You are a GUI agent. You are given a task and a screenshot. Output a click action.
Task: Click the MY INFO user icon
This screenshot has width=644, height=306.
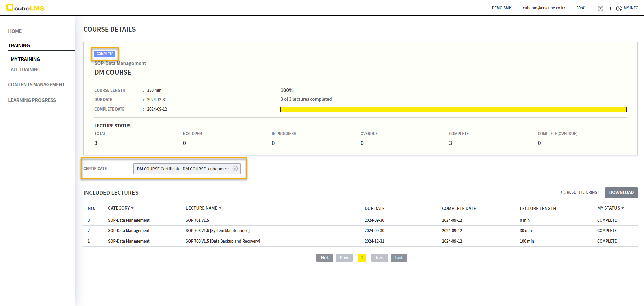(x=619, y=8)
